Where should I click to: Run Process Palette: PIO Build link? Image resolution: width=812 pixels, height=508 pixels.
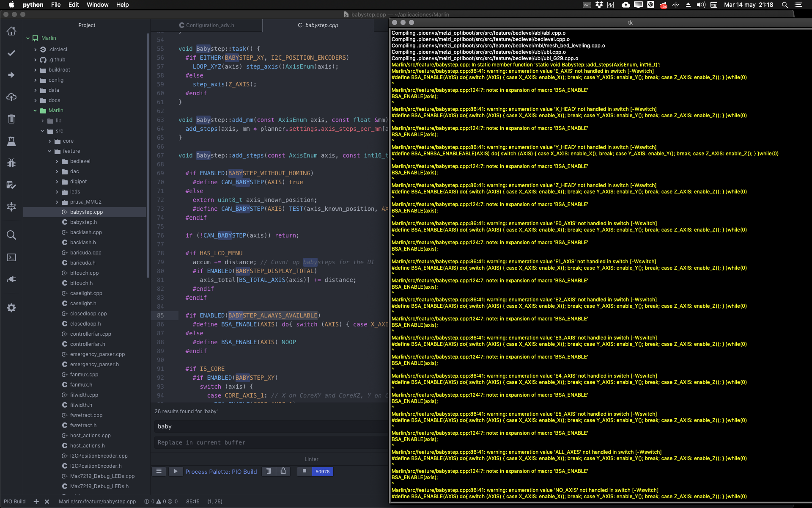(221, 472)
